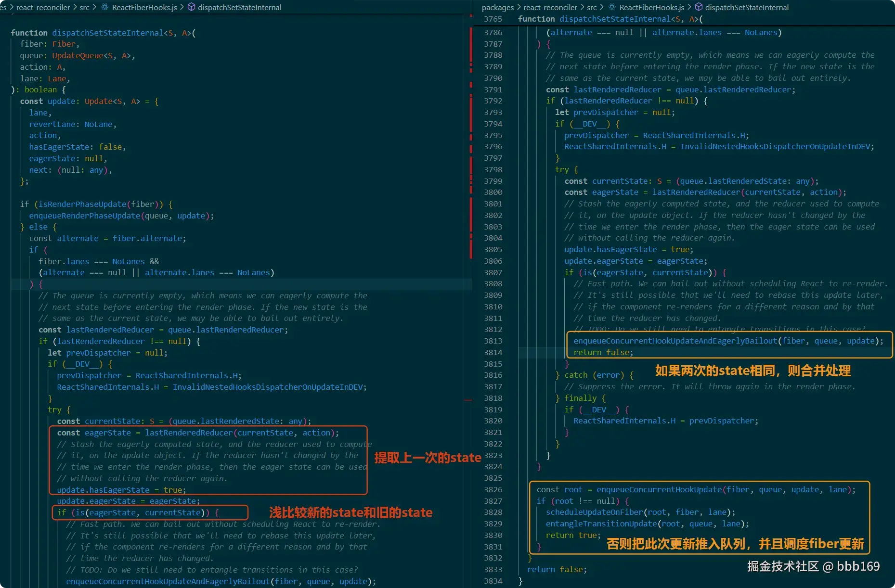
Task: Click 'enqueueRenderPhaseUpdate(queue, update);' line
Action: [x=121, y=216]
